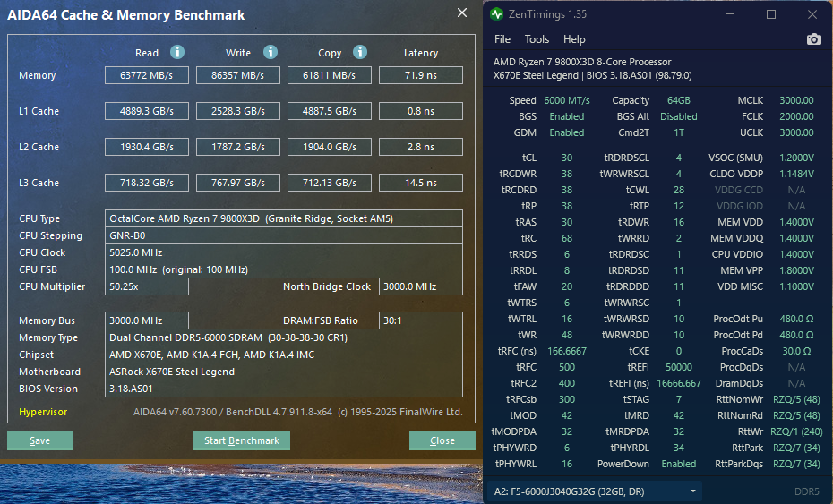
Task: Click the Copy info icon in AIDA64
Action: pos(360,52)
